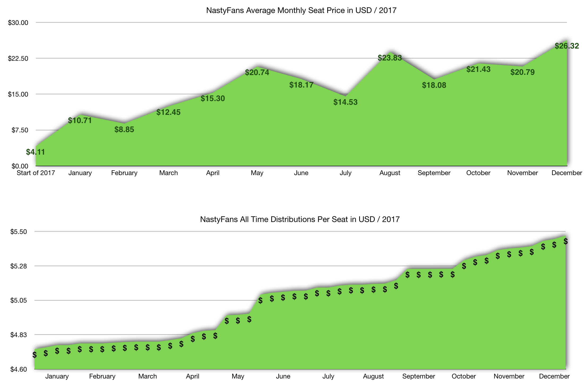The height and width of the screenshot is (392, 585).
Task: Select the $20.74 May value
Action: coord(257,72)
